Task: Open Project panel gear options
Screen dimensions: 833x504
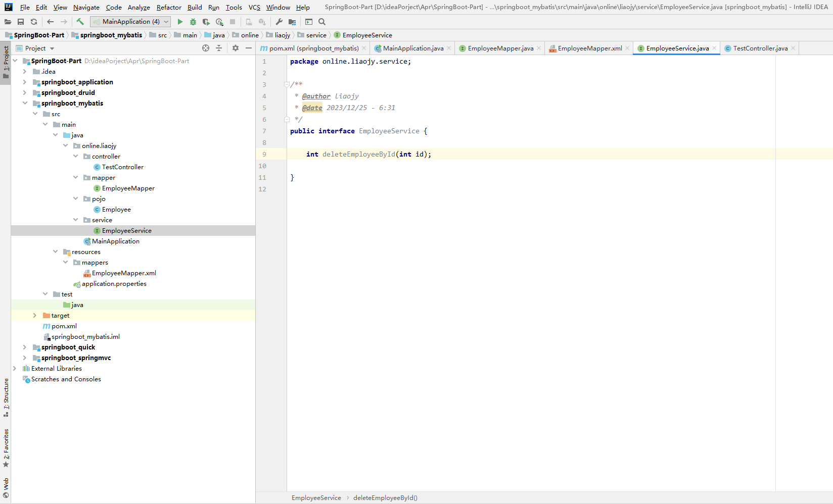Action: pos(236,48)
